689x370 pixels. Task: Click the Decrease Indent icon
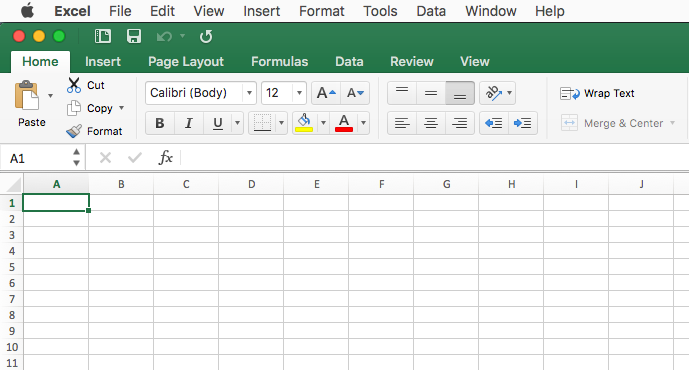[x=493, y=123]
